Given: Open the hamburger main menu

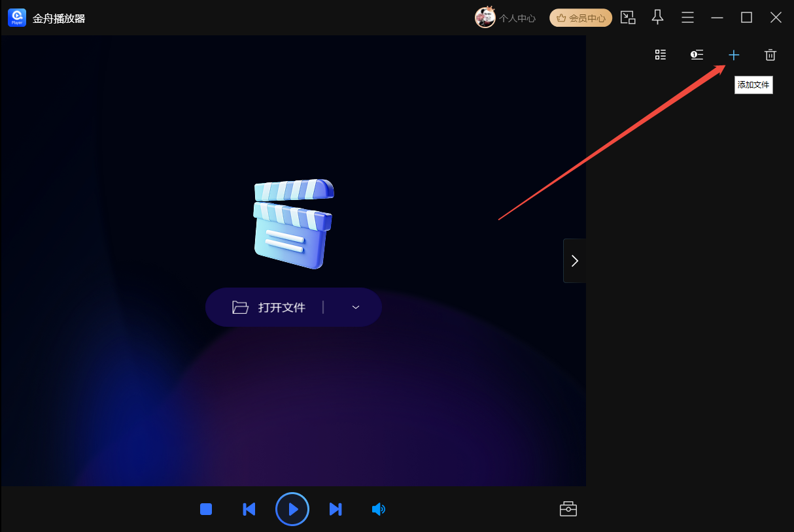Looking at the screenshot, I should 687,18.
